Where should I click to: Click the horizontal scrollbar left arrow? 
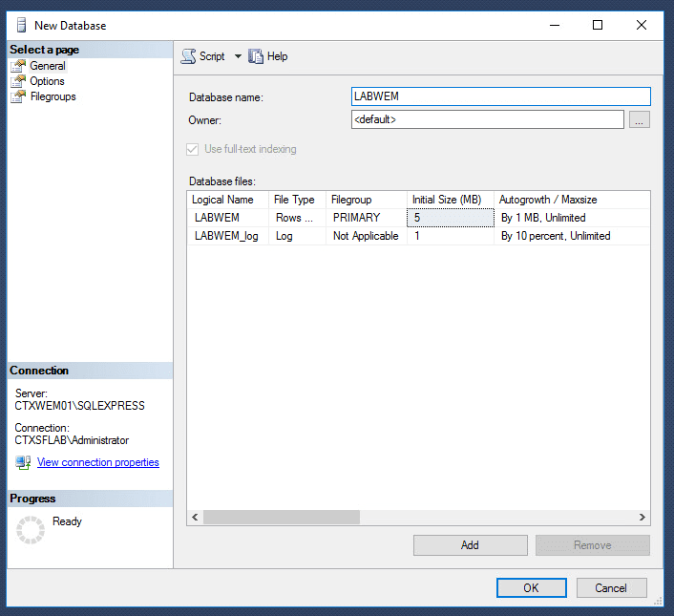[195, 517]
